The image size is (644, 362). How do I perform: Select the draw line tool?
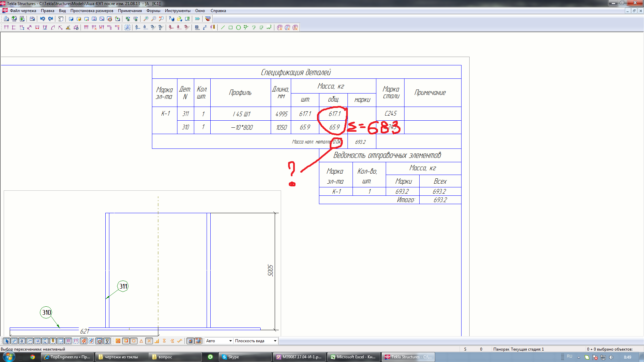tap(223, 27)
